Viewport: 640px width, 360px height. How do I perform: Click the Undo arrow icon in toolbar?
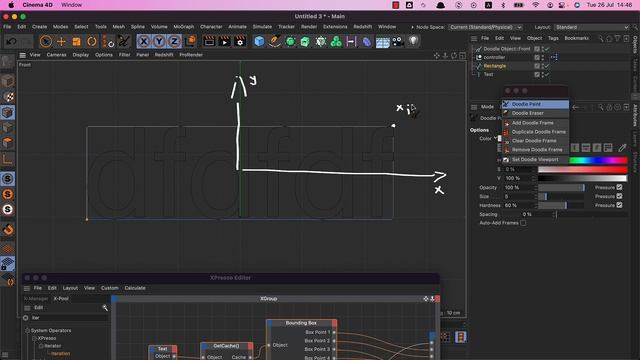coord(11,41)
